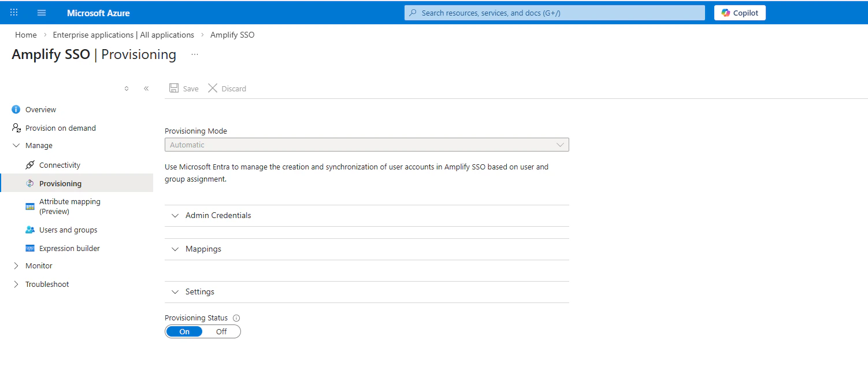Click the Provision on demand person icon
The image size is (868, 369).
click(x=16, y=128)
